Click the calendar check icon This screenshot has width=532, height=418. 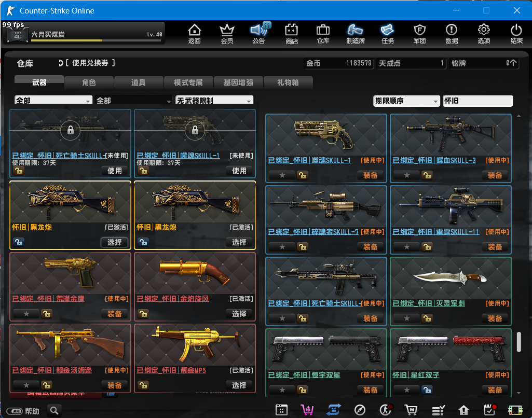click(x=489, y=410)
